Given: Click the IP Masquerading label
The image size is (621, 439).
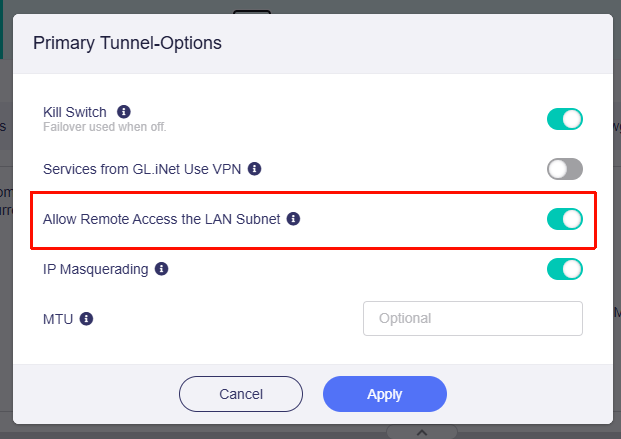Looking at the screenshot, I should [x=96, y=269].
